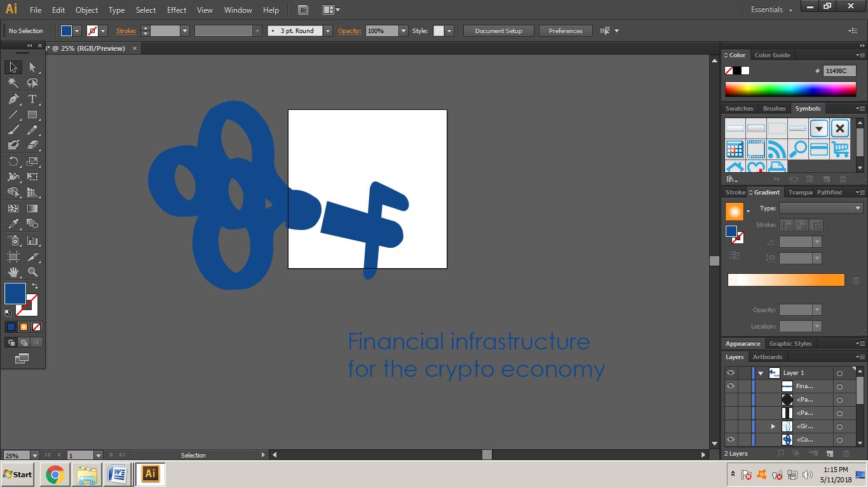Select the Eraser tool

tap(32, 146)
